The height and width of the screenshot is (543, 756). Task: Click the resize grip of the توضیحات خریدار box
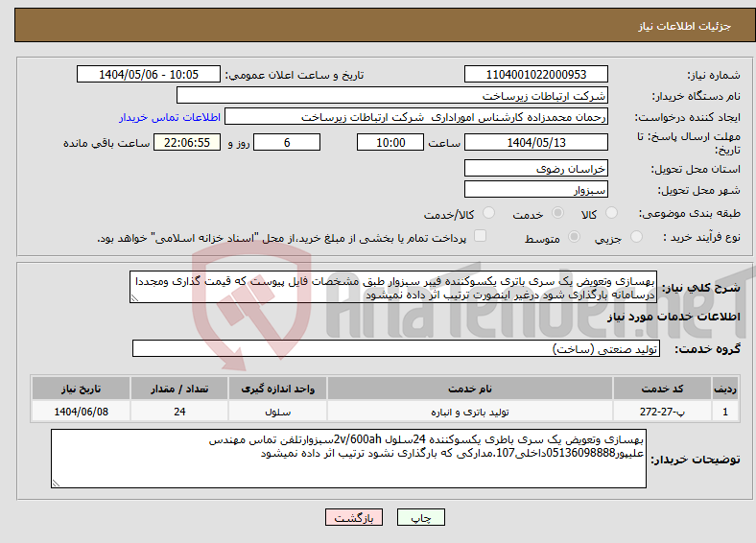tap(56, 483)
